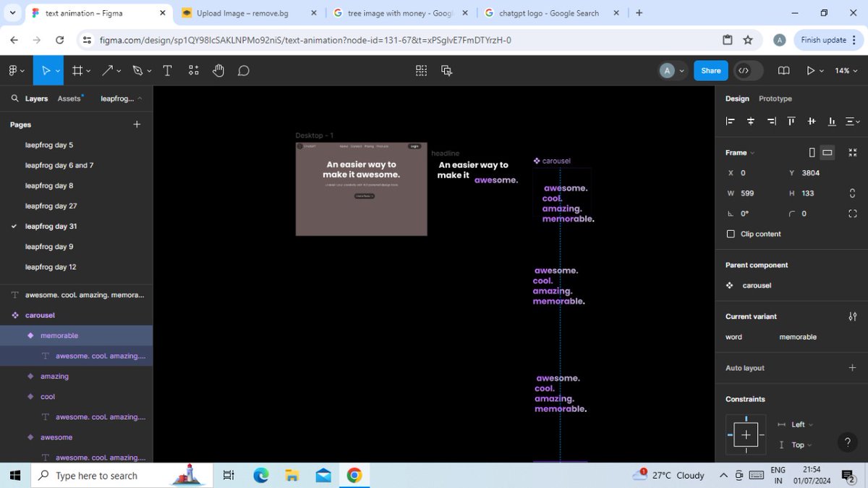868x488 pixels.
Task: Align top icon in Design panel
Action: point(791,122)
